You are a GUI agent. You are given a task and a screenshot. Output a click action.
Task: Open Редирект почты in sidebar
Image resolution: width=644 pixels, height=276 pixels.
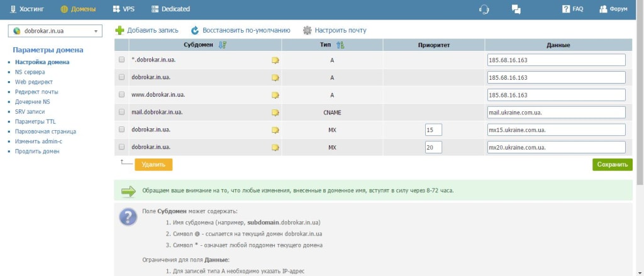36,92
